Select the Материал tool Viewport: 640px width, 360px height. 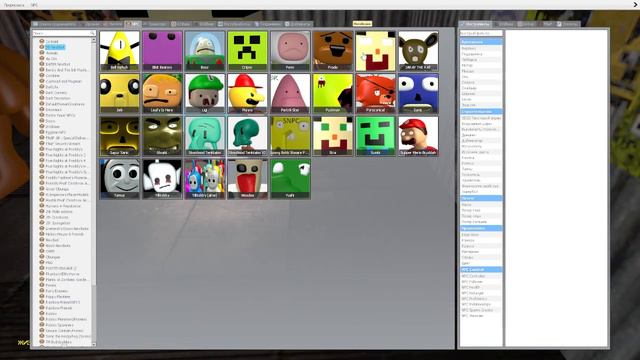coord(481,252)
